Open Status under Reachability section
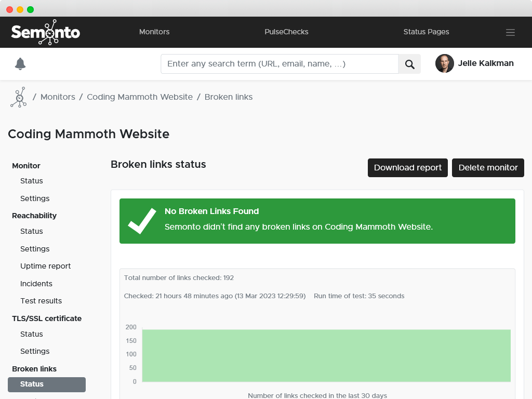This screenshot has width=532, height=399. (x=32, y=231)
